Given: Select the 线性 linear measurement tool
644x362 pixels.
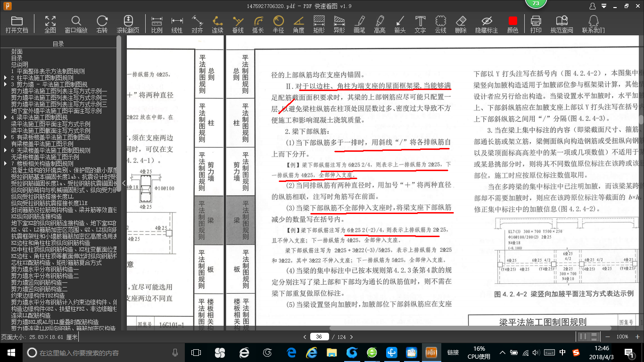Looking at the screenshot, I should (177, 24).
